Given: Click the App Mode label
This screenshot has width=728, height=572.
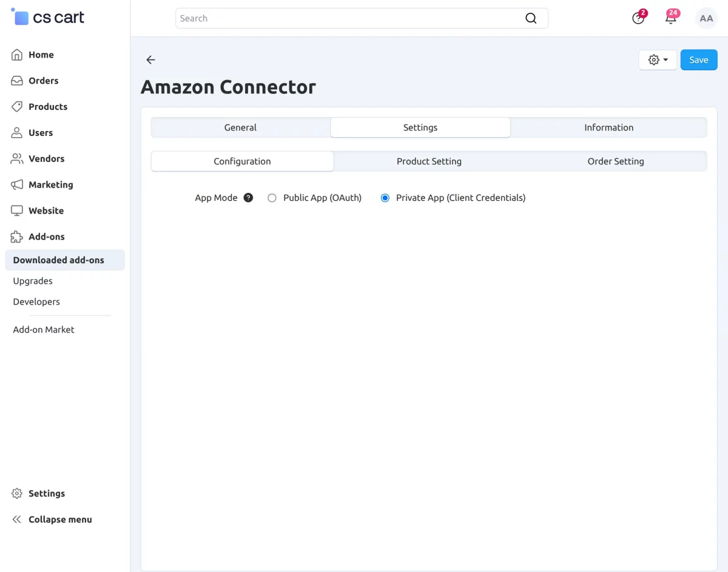Looking at the screenshot, I should [216, 198].
